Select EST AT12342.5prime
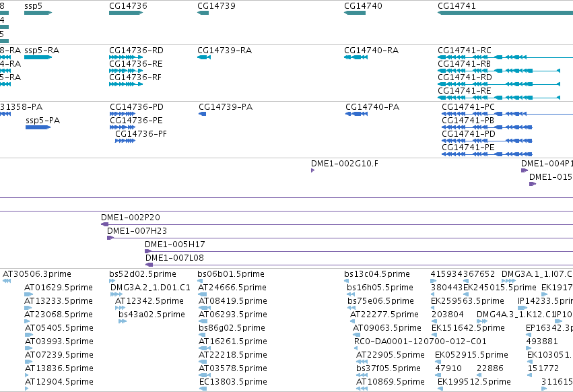 coord(149,301)
